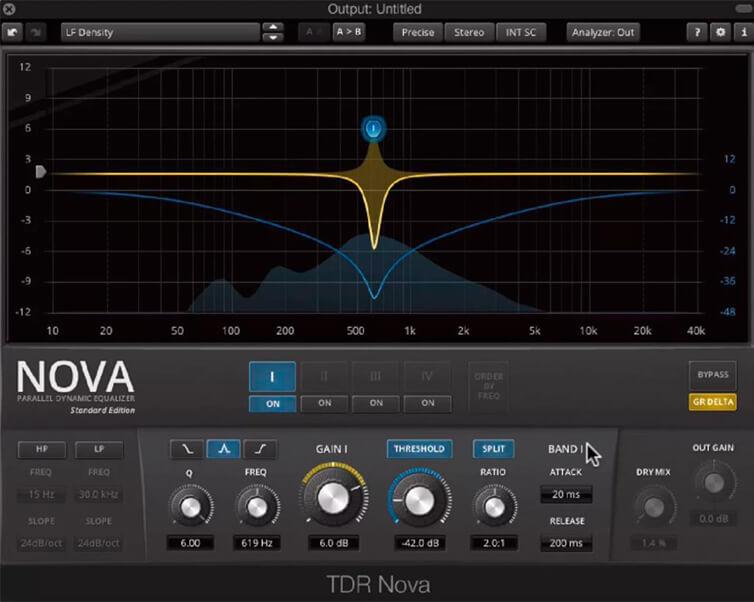Click the redo arrow icon

(x=36, y=32)
